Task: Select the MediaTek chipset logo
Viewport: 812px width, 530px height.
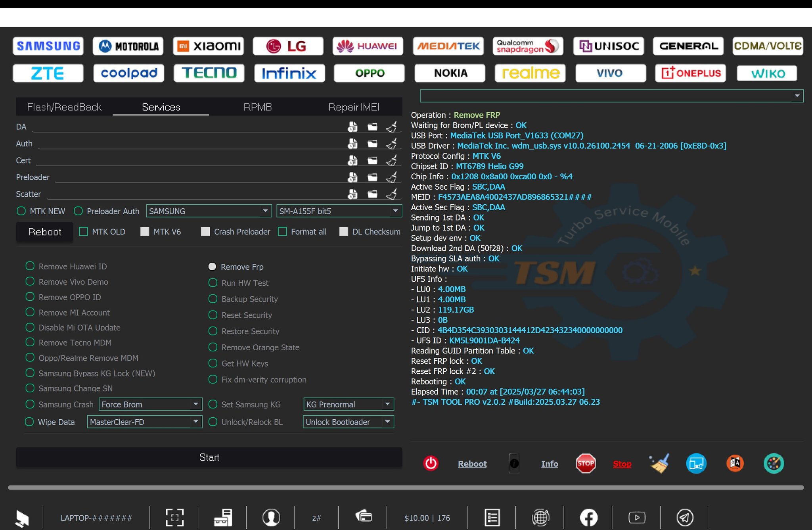Action: click(x=448, y=46)
